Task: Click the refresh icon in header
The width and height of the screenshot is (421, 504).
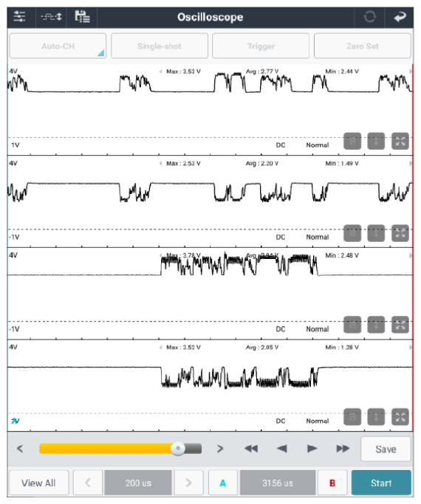Action: 369,17
